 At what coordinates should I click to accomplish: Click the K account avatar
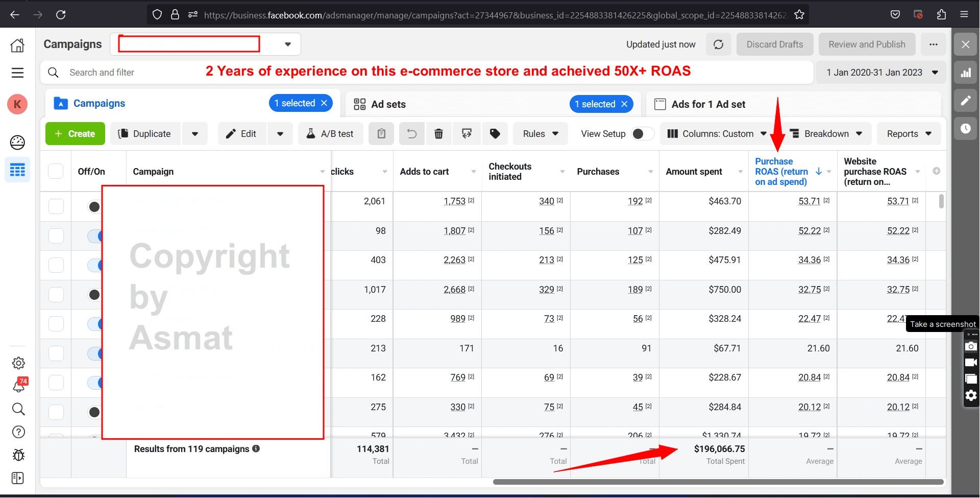[17, 104]
